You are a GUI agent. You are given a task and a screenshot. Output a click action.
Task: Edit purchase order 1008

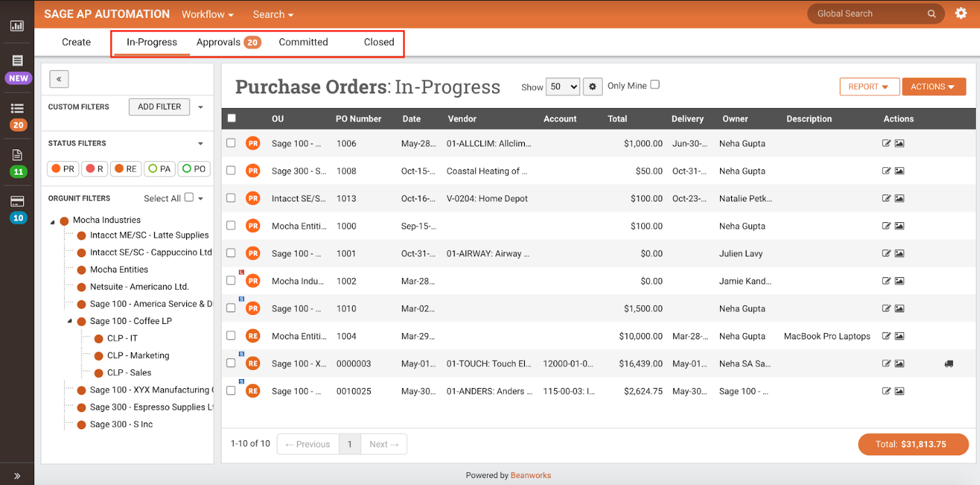pyautogui.click(x=886, y=171)
